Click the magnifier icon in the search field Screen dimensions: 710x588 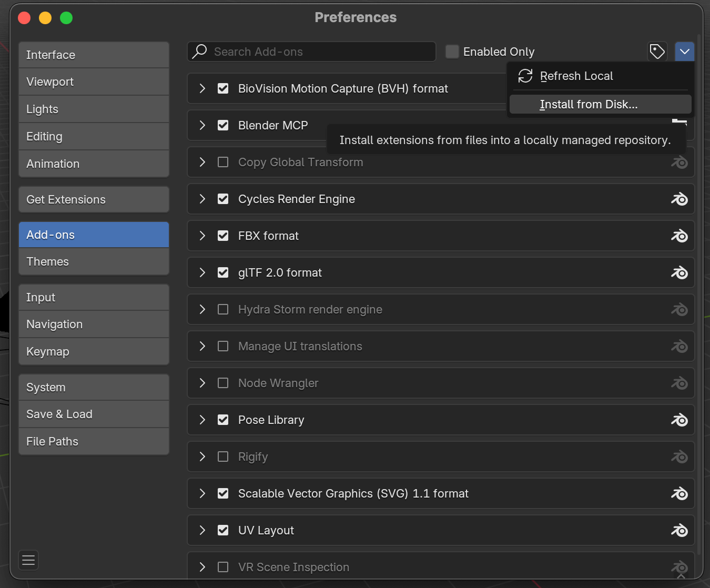[x=200, y=52]
